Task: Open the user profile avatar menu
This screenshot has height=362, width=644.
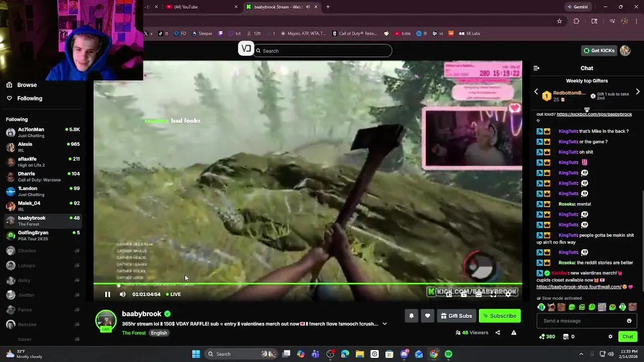Action: click(x=625, y=50)
